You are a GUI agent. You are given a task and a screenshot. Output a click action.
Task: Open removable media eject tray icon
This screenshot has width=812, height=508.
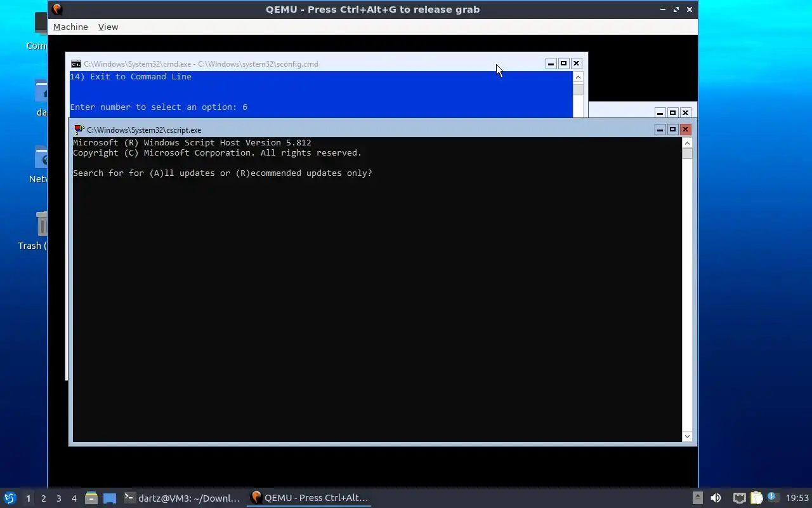(x=697, y=498)
